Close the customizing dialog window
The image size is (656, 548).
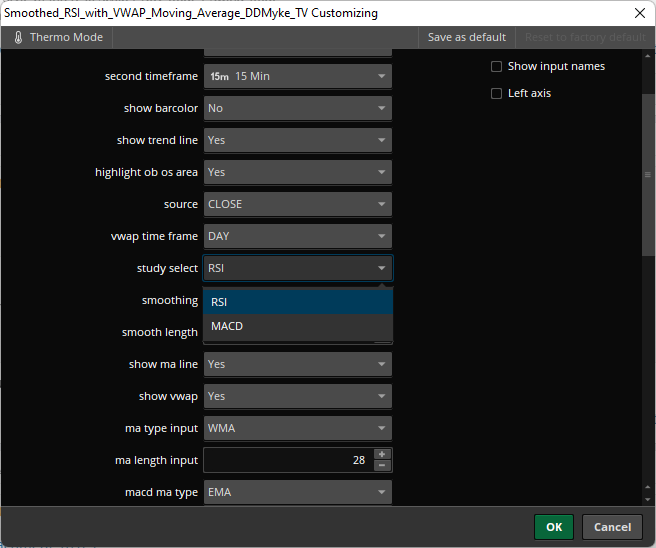(x=639, y=13)
